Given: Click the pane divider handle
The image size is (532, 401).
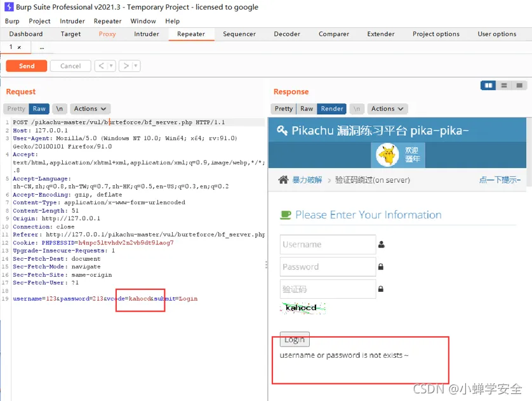Looking at the screenshot, I should 267,265.
